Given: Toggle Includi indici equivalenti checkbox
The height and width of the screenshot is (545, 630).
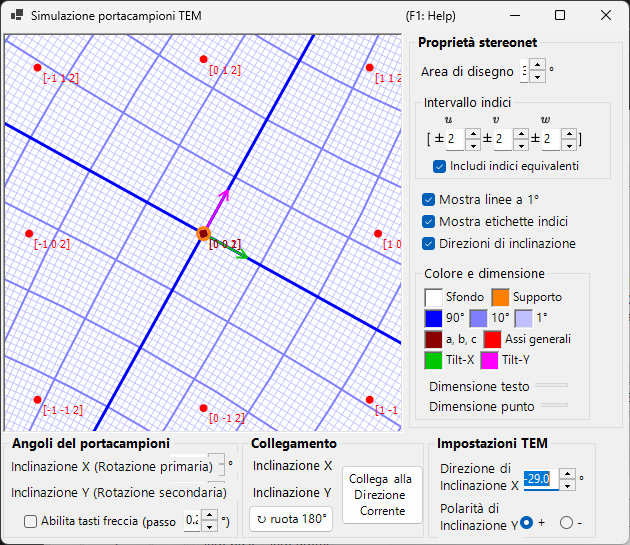Looking at the screenshot, I should pos(439,166).
